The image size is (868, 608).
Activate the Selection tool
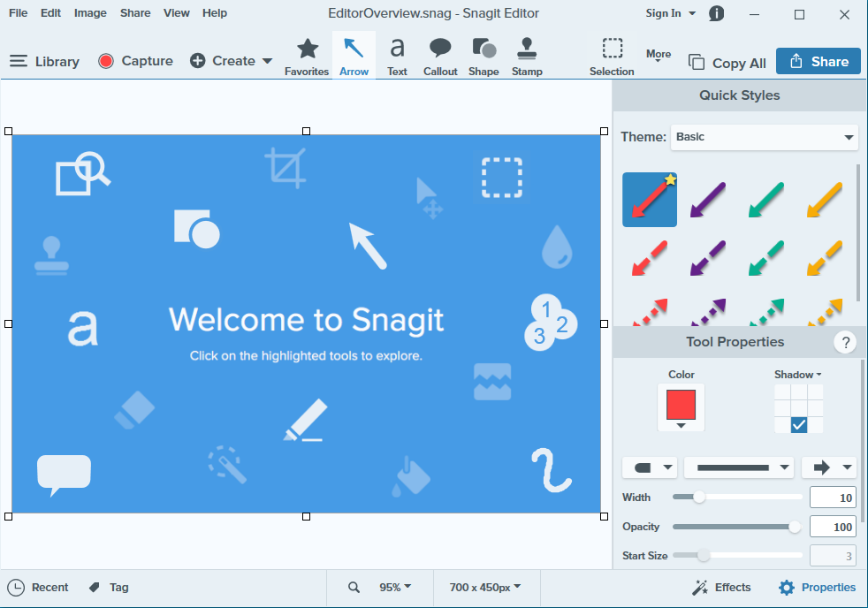pos(612,57)
